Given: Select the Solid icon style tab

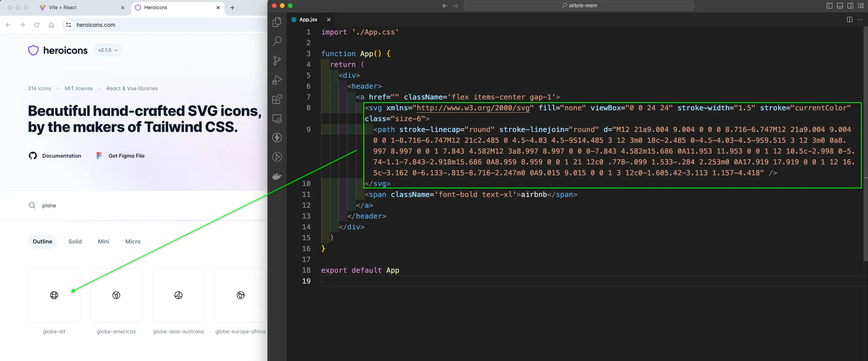Looking at the screenshot, I should (75, 241).
